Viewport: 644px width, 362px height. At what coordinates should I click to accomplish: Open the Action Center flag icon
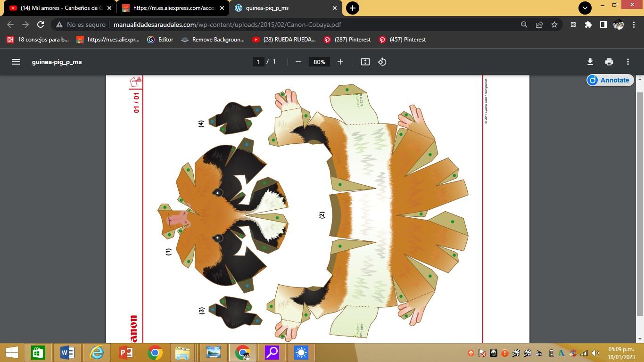pos(482,353)
